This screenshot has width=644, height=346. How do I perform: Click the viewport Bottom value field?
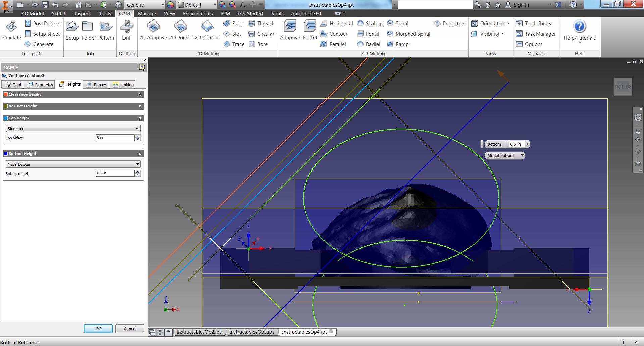(515, 144)
